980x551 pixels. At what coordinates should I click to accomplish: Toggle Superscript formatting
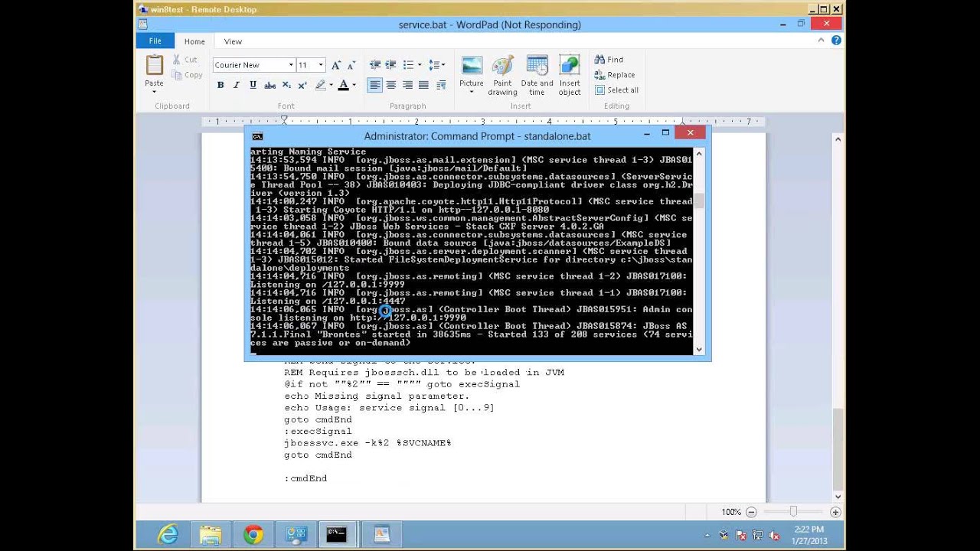[x=302, y=85]
